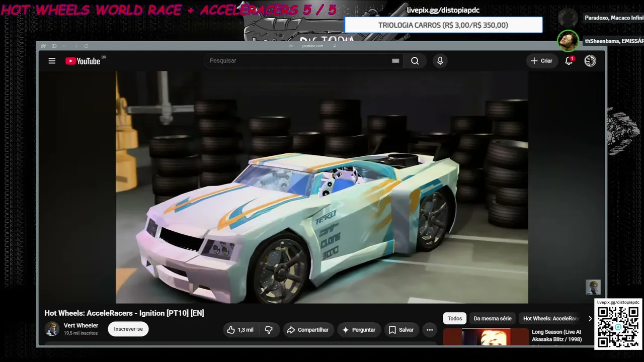This screenshot has height=362, width=644.
Task: Share the video via Compartilhar
Action: tap(307, 330)
